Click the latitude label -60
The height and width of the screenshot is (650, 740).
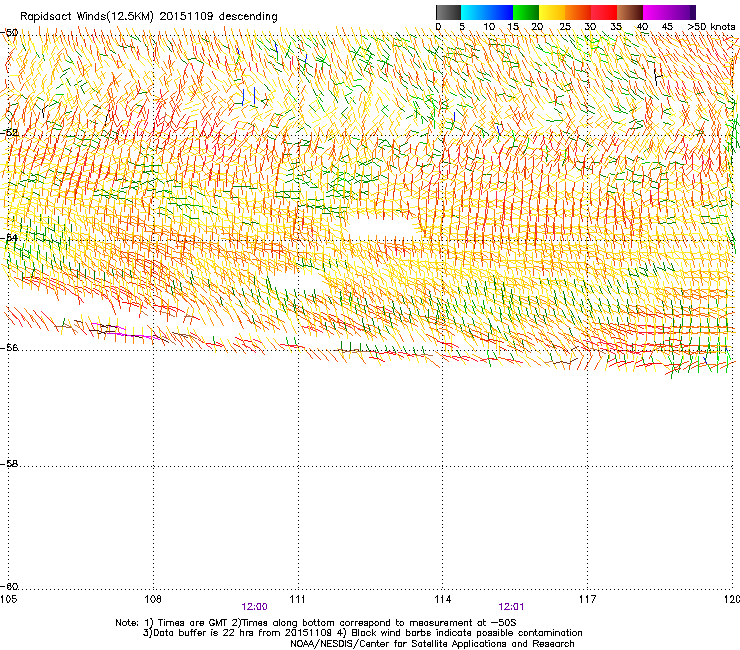pyautogui.click(x=9, y=587)
